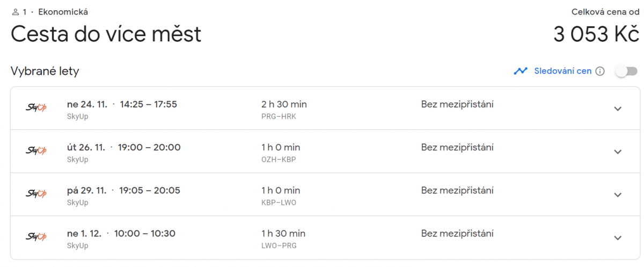Click SkyUp logo on LWO–PRG flight
The image size is (644, 267).
tap(36, 237)
